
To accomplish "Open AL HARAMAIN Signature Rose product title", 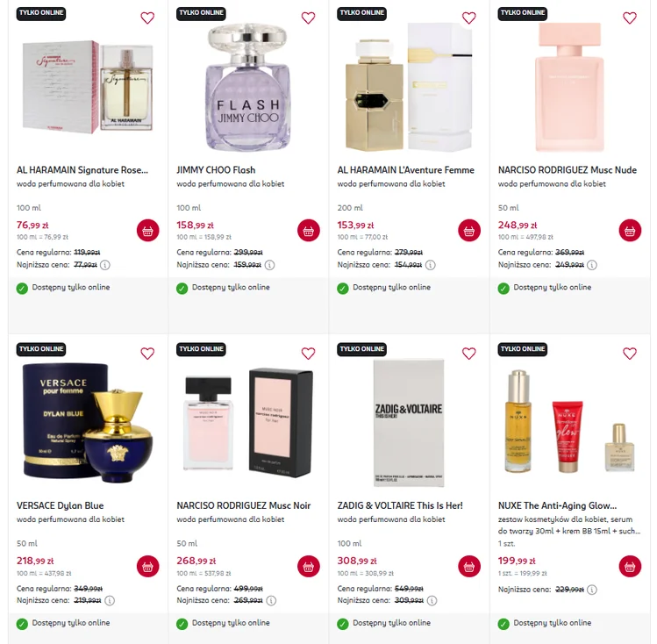I will (x=82, y=170).
